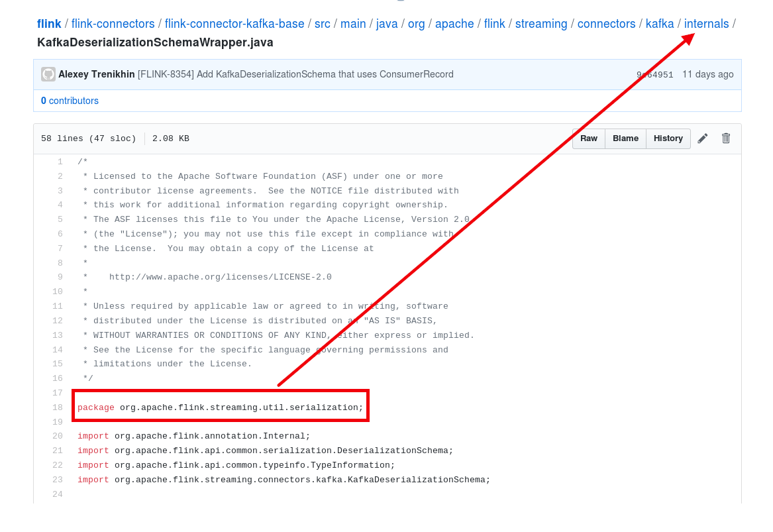
Task: Go to the flink repository root link
Action: (x=49, y=24)
